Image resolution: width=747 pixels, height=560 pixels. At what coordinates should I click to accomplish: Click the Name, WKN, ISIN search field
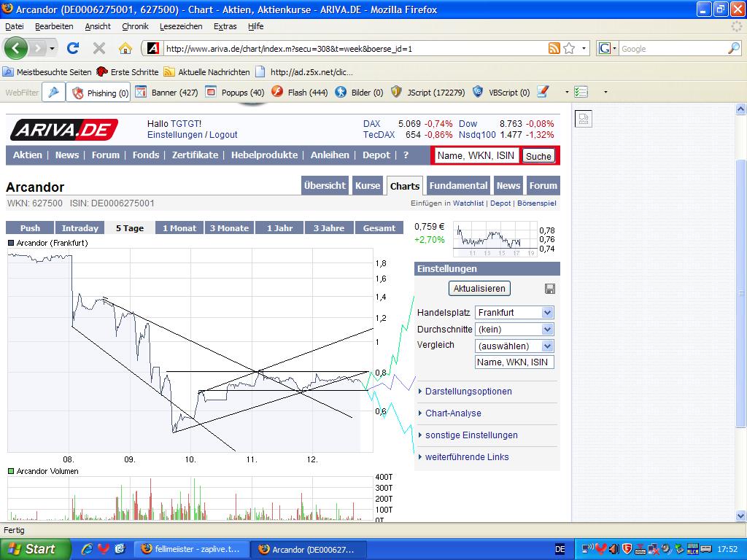tap(476, 156)
